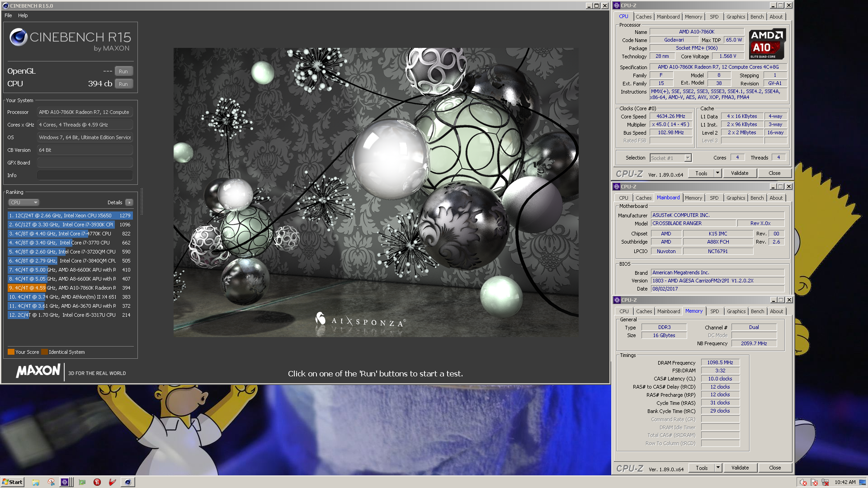This screenshot has width=868, height=488.
Task: Click the Cinebench R15 sphere logo
Action: tap(19, 37)
